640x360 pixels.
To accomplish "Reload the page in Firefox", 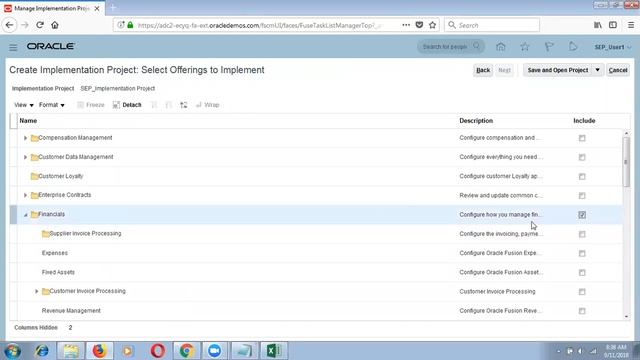I will point(40,25).
